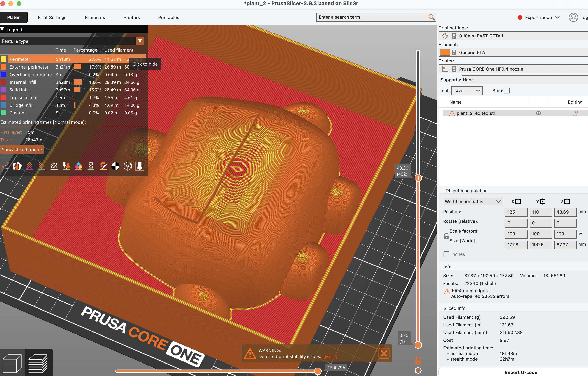Toggle pause prints hourglass icon
This screenshot has width=588, height=376.
[91, 166]
